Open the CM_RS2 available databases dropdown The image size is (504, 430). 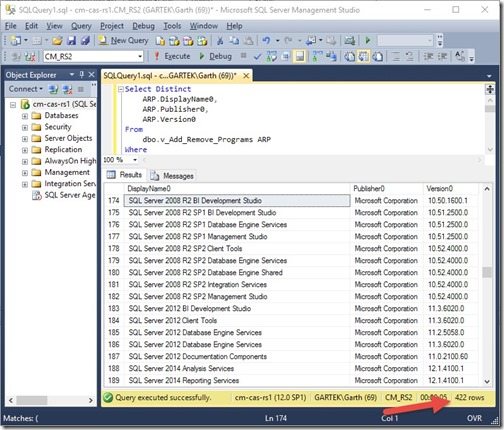[140, 56]
